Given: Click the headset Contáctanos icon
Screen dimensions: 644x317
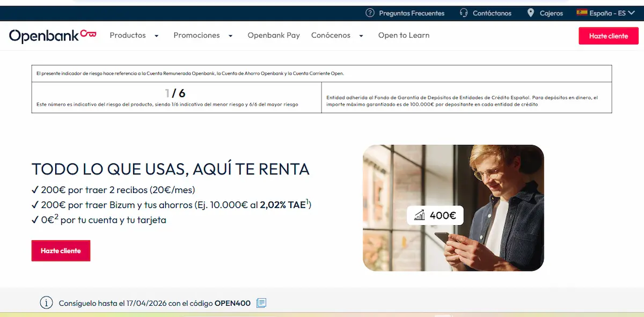Looking at the screenshot, I should [464, 13].
